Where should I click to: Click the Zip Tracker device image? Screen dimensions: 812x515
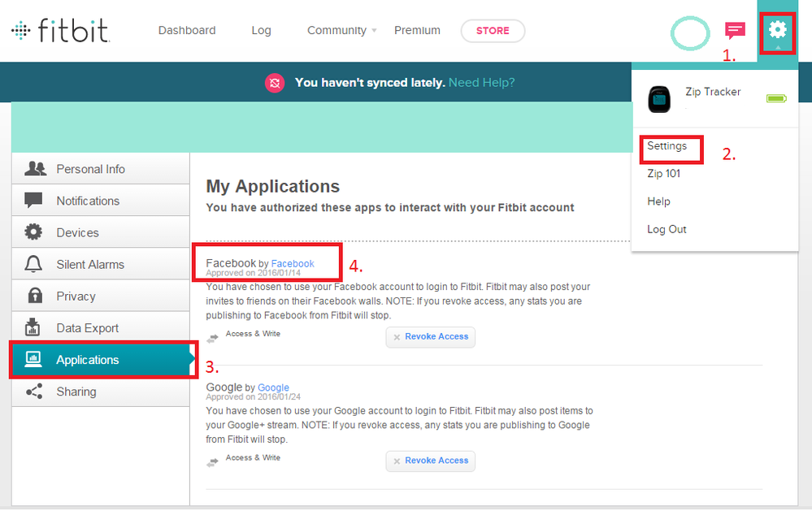tap(659, 99)
